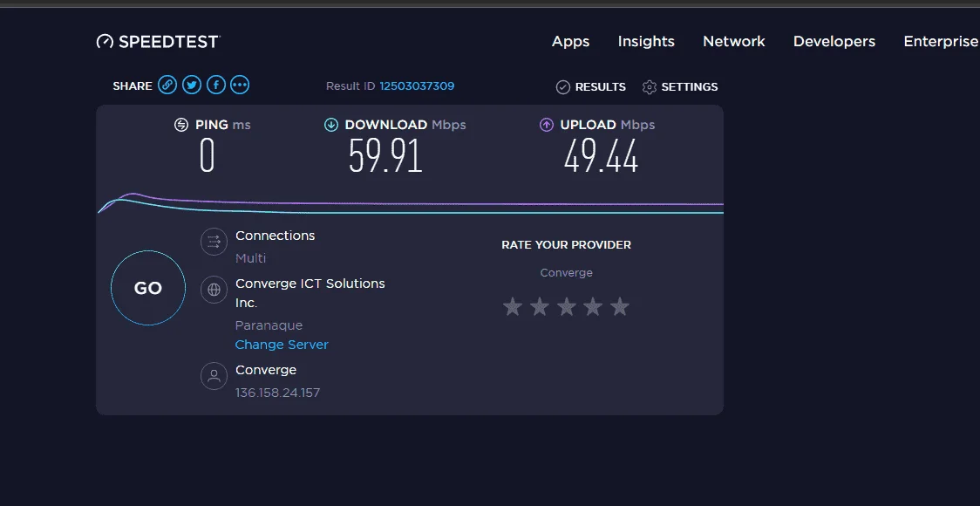980x506 pixels.
Task: Open more share options ellipsis icon
Action: 240,85
